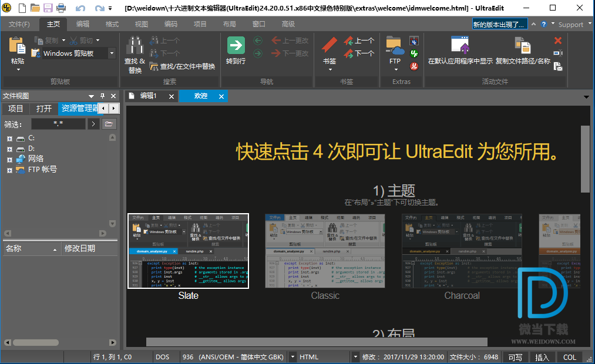The height and width of the screenshot is (364, 595).
Task: Click the welcome page horizontal scrollbar
Action: click(317, 342)
